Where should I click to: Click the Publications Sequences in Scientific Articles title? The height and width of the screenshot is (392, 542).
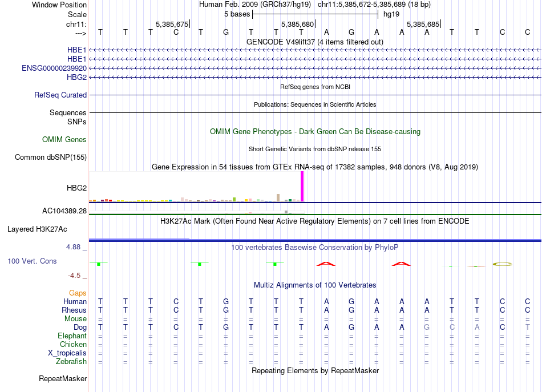(315, 104)
